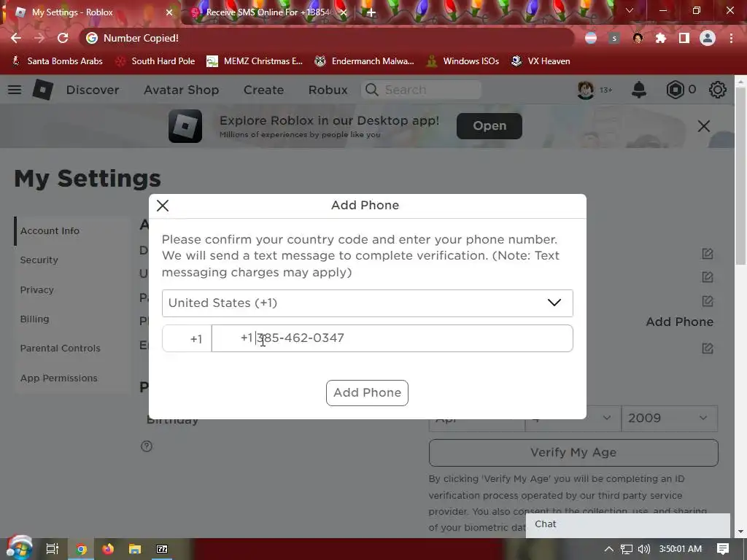747x560 pixels.
Task: Open Firefox from the taskbar
Action: [x=108, y=549]
